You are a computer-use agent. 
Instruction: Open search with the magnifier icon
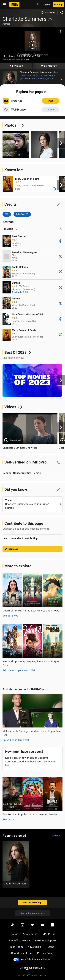point(38,5)
